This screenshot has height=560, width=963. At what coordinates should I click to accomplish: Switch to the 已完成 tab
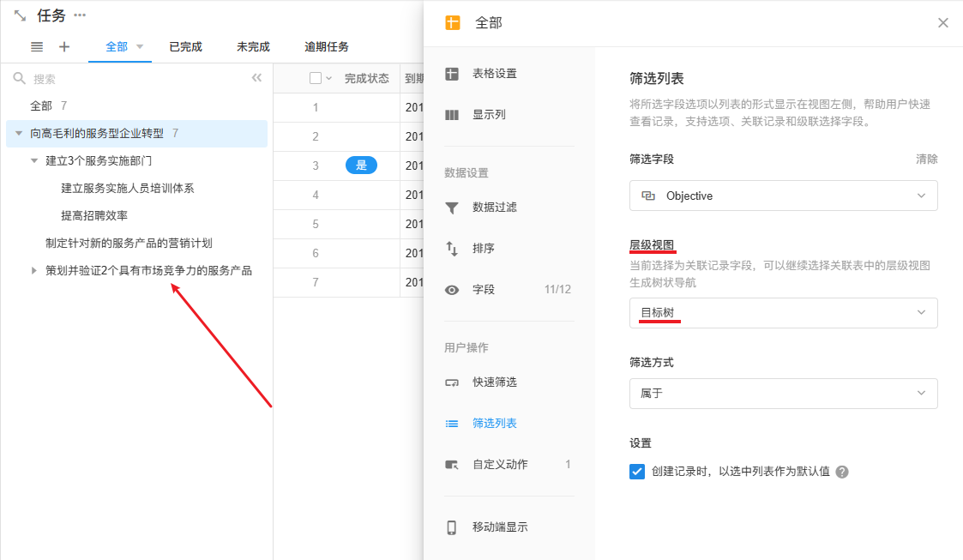(185, 47)
